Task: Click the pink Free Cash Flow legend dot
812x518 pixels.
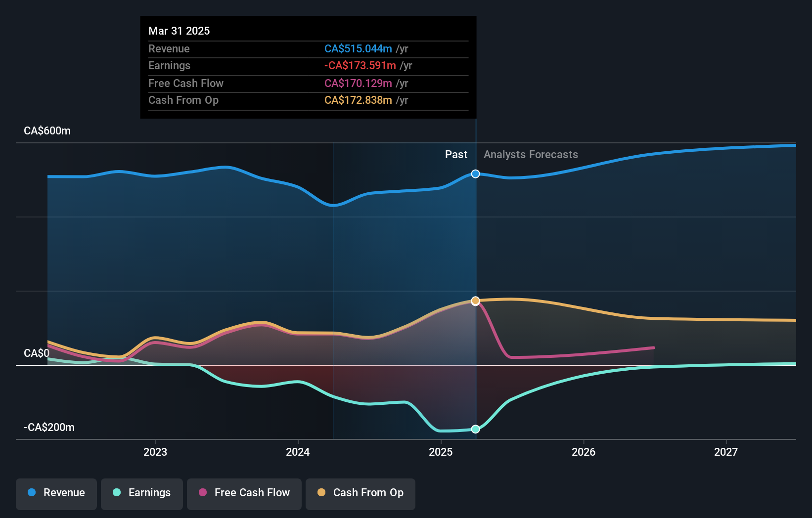Action: (202, 493)
